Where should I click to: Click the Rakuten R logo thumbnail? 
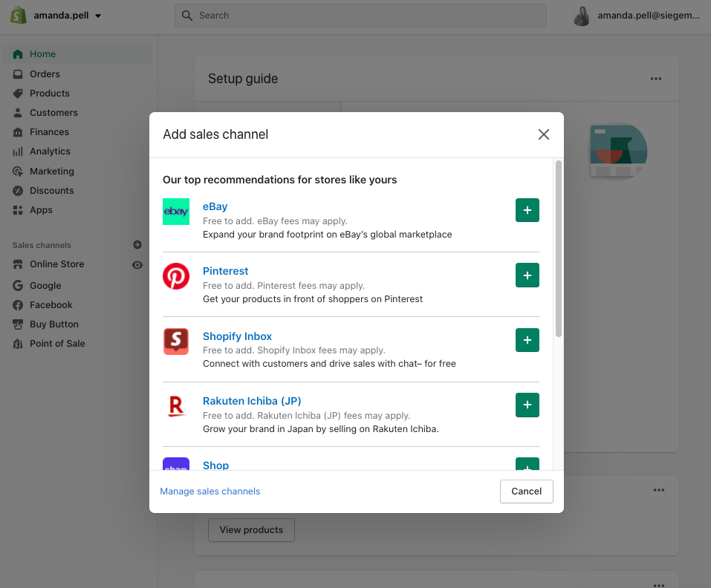[176, 406]
